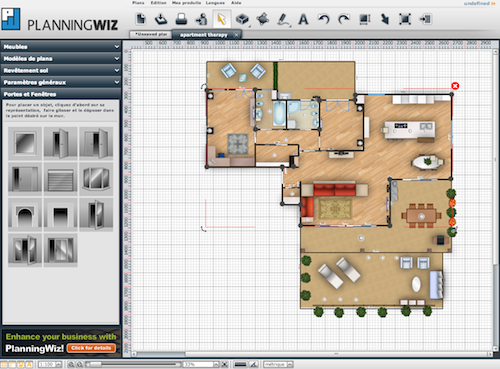Select the fixed window thumbnail
500x369 pixels.
25,143
